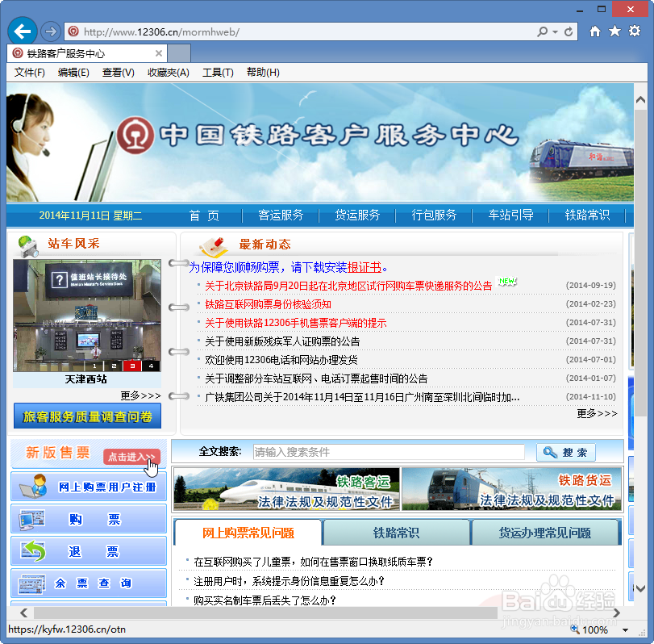Open 车站引导 navigation item
This screenshot has height=644, width=654.
click(x=511, y=215)
